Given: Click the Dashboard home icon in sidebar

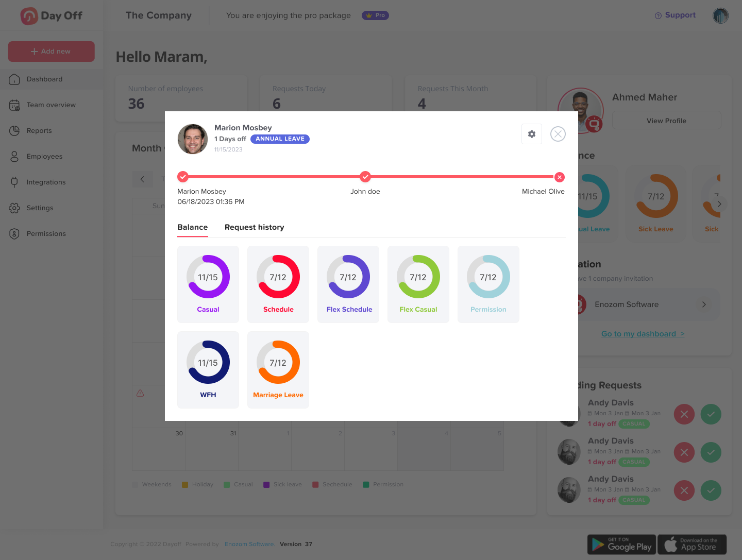Looking at the screenshot, I should (14, 79).
